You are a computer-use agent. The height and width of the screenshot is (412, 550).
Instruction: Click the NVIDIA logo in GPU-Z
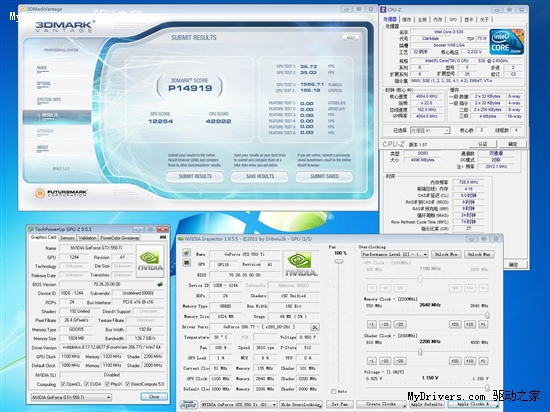pos(150,261)
